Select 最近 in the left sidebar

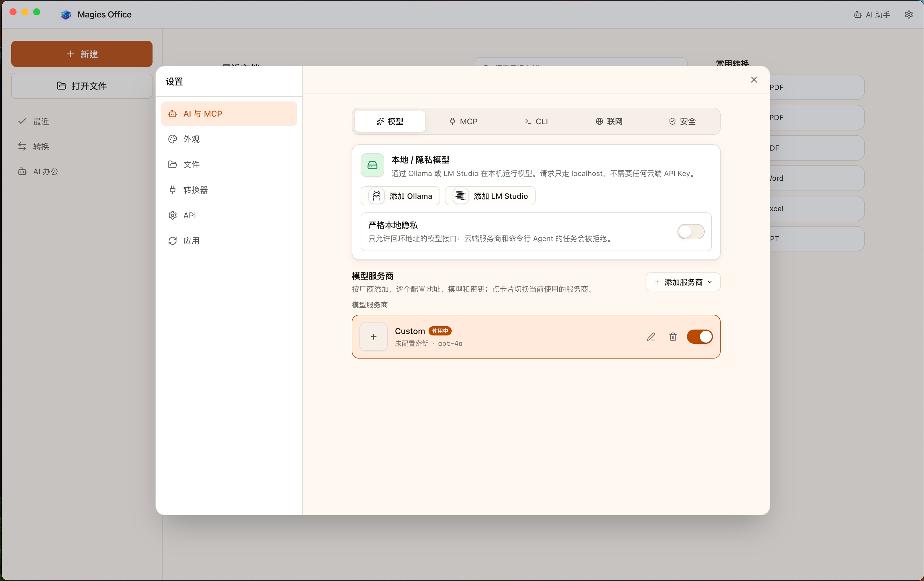click(82, 121)
